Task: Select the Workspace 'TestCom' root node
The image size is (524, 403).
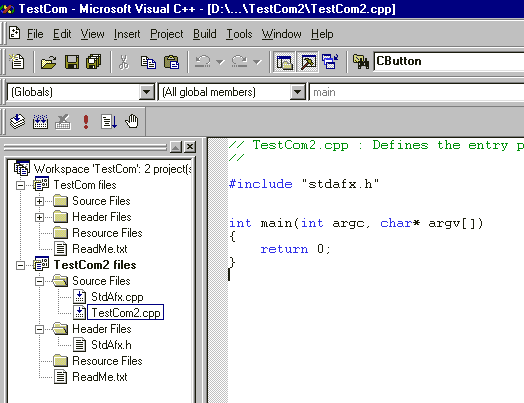Action: 112,169
